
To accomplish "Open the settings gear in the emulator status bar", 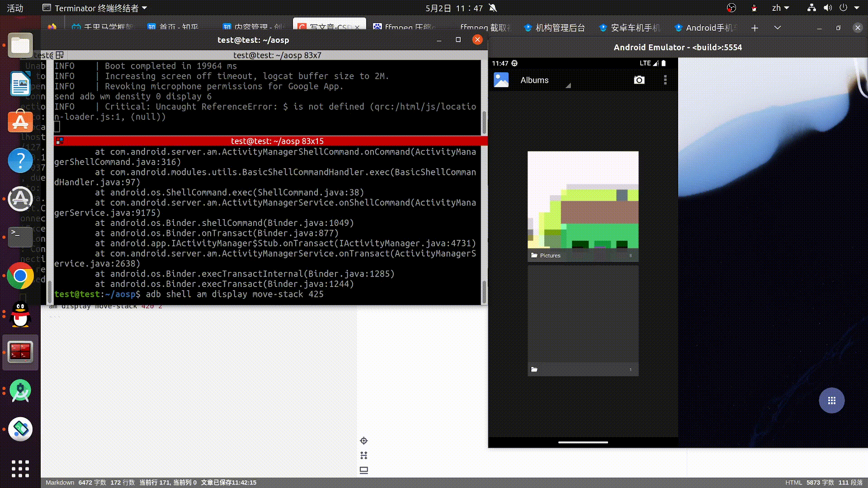I will point(514,63).
